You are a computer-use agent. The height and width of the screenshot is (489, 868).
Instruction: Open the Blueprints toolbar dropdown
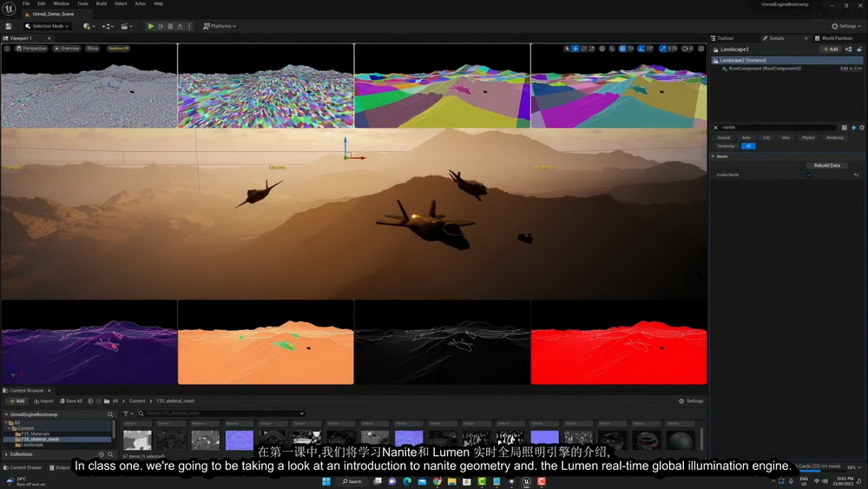pyautogui.click(x=108, y=26)
